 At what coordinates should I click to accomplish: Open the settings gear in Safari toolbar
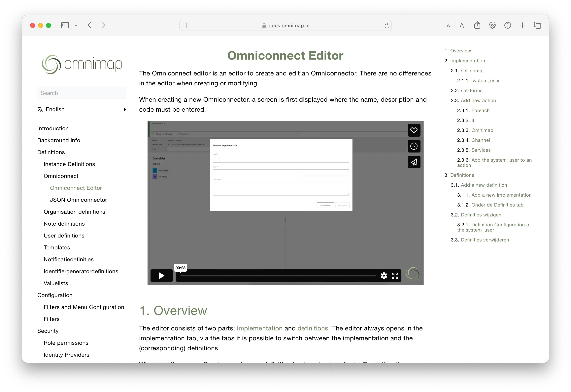492,25
